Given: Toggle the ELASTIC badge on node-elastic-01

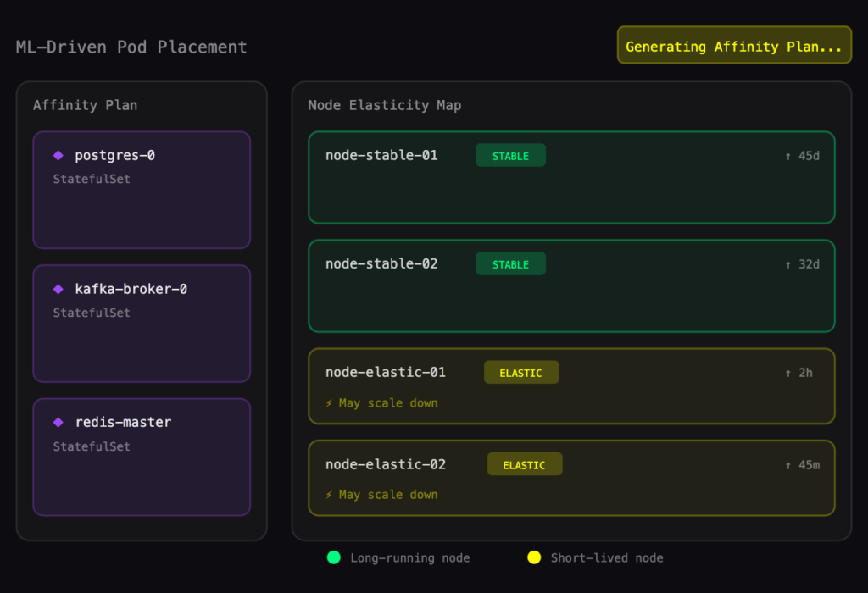Looking at the screenshot, I should pos(521,372).
